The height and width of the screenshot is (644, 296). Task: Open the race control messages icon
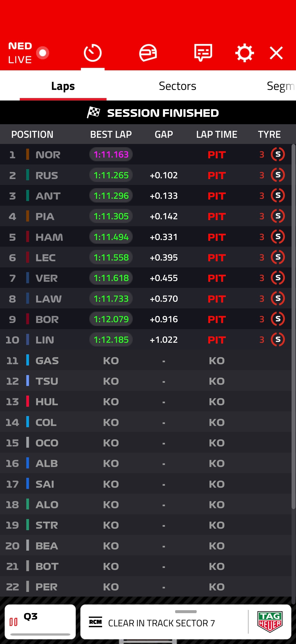pos(203,53)
